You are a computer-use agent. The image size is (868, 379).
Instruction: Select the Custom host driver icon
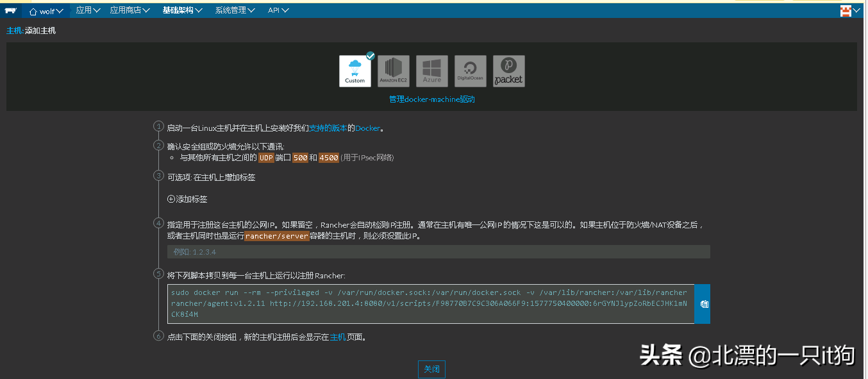coord(355,71)
